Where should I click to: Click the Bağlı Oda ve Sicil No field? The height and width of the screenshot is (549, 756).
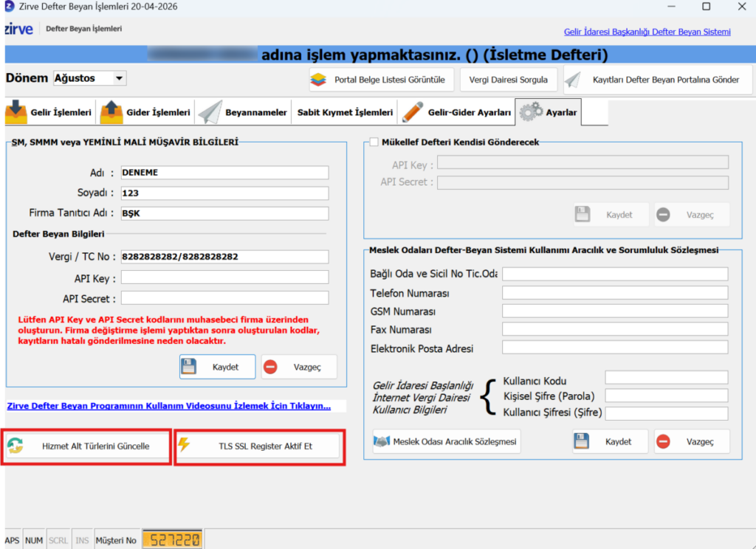pyautogui.click(x=615, y=274)
